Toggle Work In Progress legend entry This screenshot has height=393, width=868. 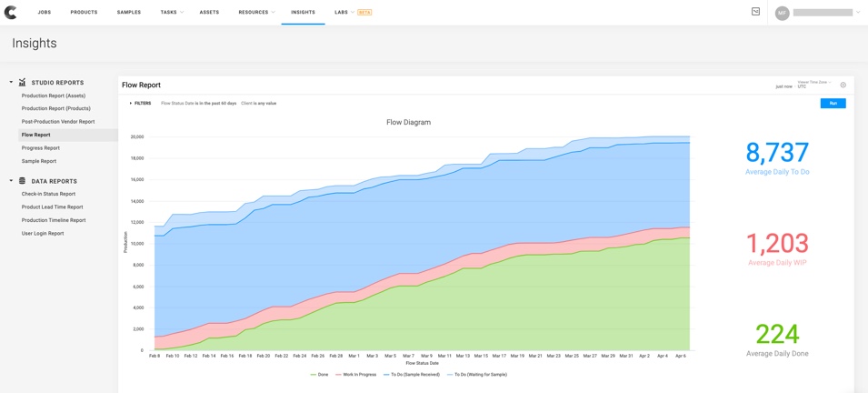point(355,375)
